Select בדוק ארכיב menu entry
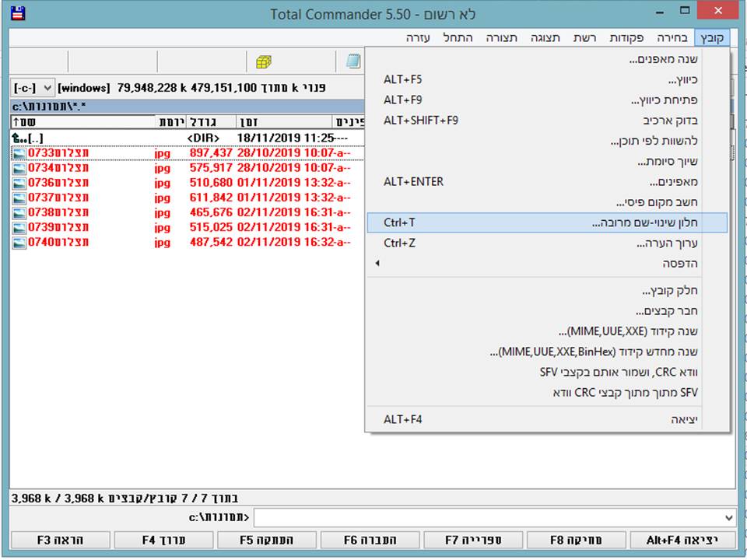Image resolution: width=747 pixels, height=560 pixels. [547, 121]
